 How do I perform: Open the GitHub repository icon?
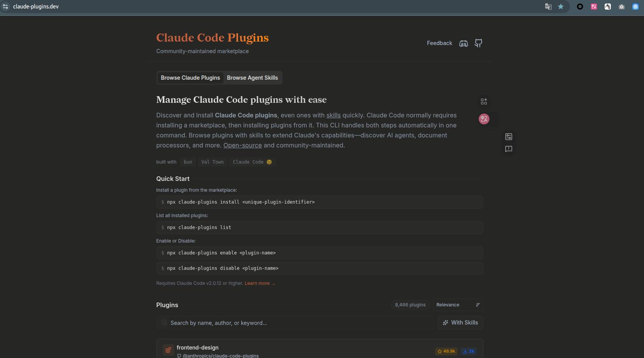click(478, 43)
